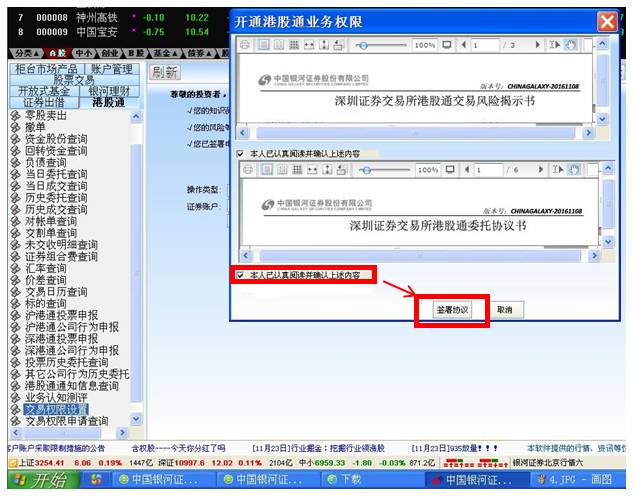Go to previous page in risk disclosure viewer

pyautogui.click(x=464, y=45)
